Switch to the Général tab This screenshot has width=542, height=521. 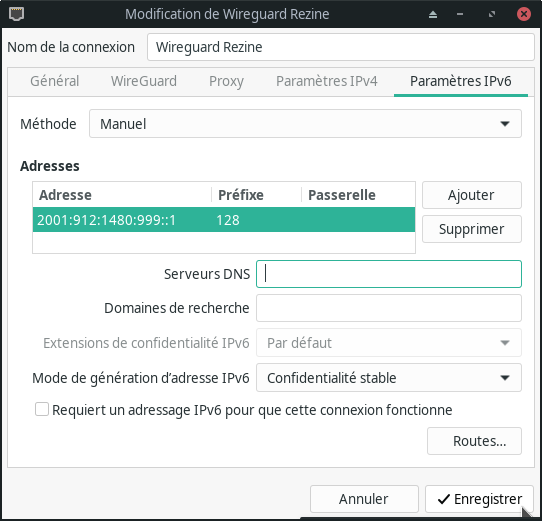click(x=55, y=81)
